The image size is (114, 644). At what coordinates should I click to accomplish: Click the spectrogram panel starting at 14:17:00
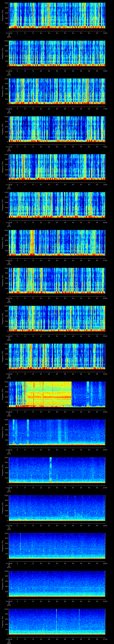57,129
